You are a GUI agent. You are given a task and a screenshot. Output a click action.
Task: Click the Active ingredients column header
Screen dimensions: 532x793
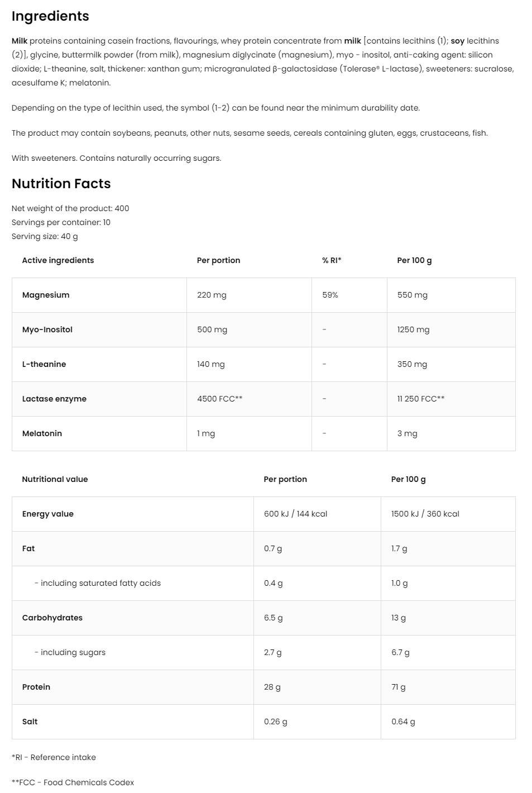click(58, 260)
